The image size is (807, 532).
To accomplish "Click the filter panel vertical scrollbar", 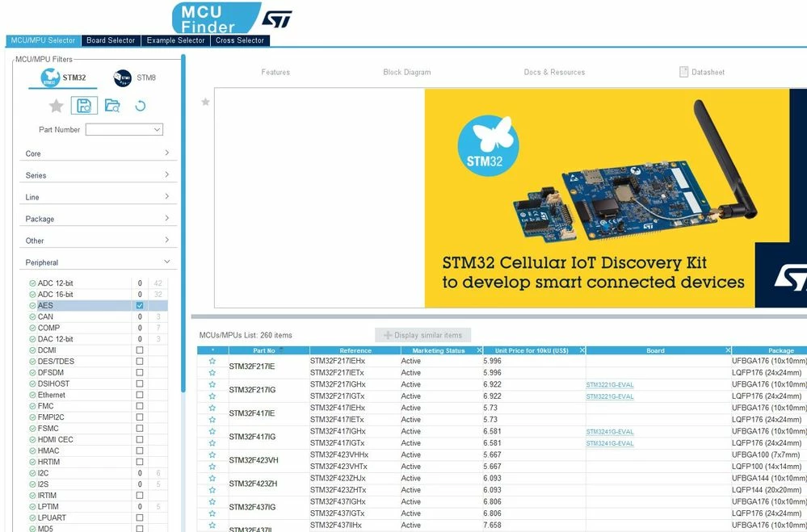I will [183, 224].
